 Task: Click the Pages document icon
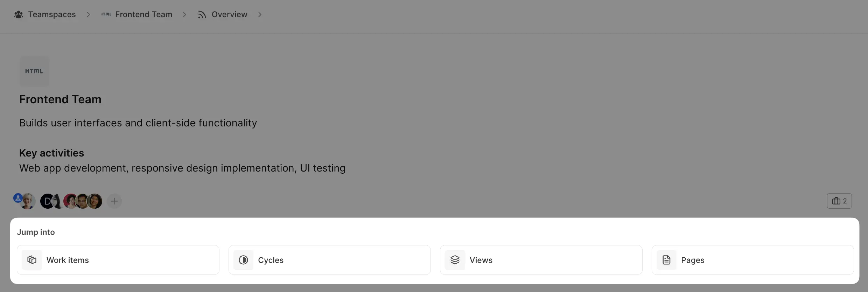click(666, 260)
